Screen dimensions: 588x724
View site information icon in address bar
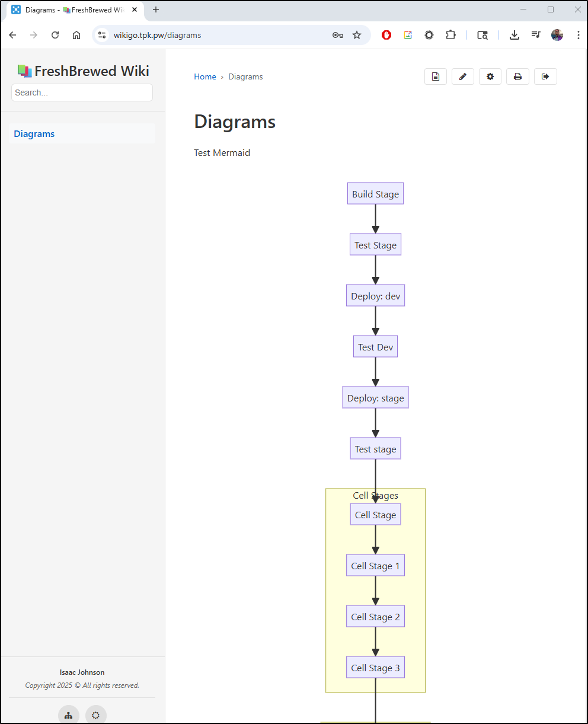click(103, 35)
